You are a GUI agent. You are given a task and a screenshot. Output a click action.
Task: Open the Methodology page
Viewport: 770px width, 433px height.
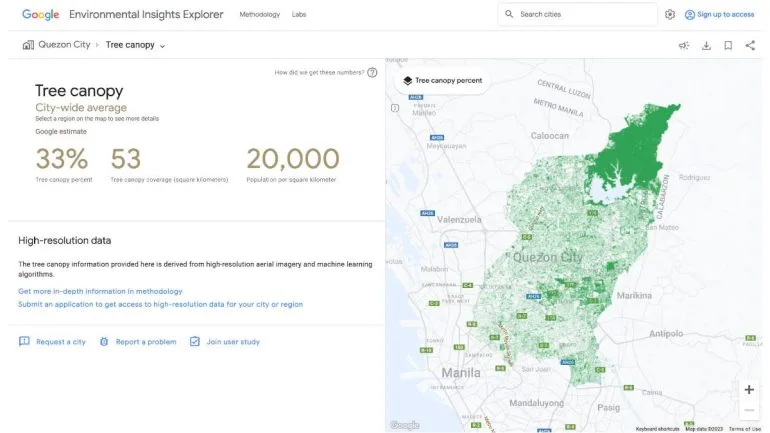click(260, 15)
